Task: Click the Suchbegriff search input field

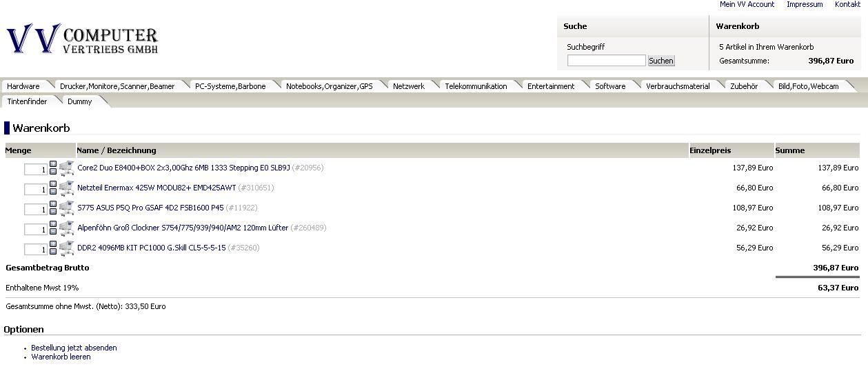Action: 607,61
